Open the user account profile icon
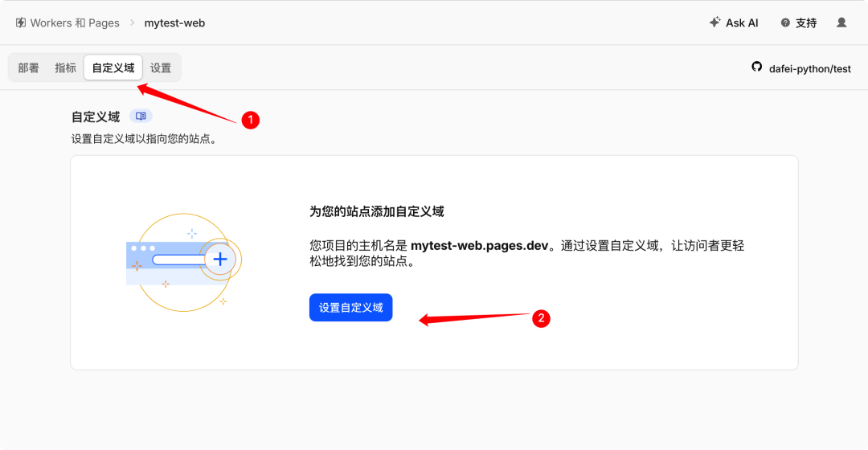868x450 pixels. (841, 22)
